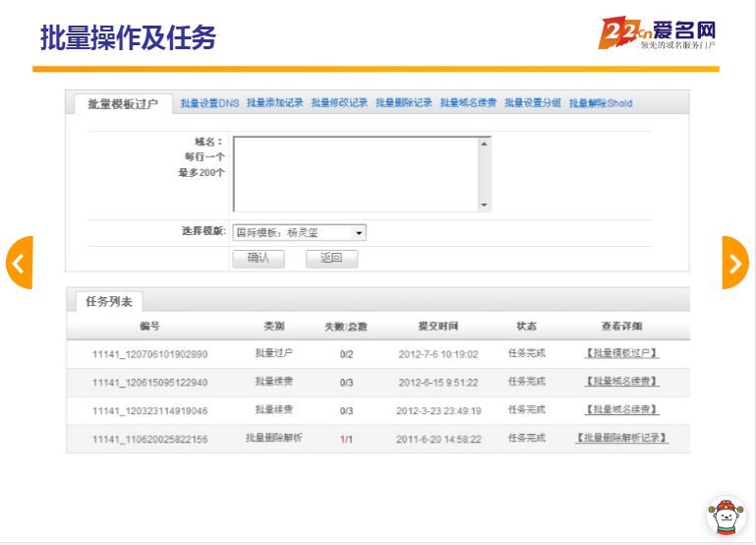The width and height of the screenshot is (756, 545).
Task: Open the 批量删除记录 tab
Action: [404, 103]
